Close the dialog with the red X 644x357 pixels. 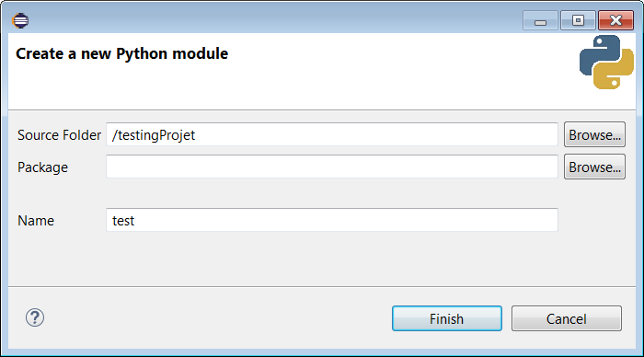coord(615,20)
